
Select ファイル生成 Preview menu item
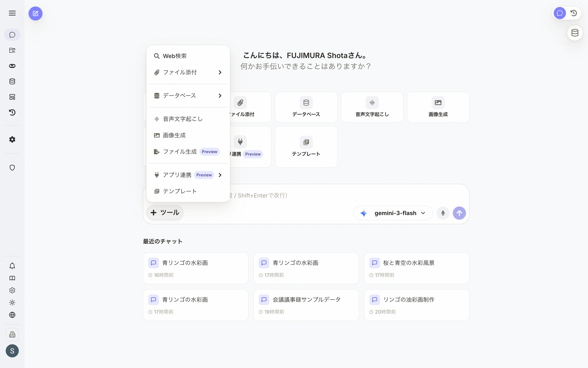[188, 152]
